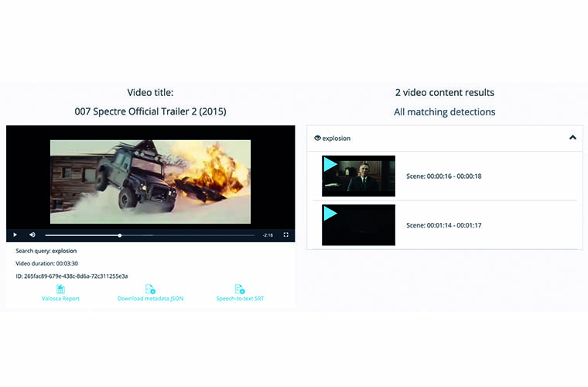The height and width of the screenshot is (387, 588).
Task: Click the explosion label in results panel
Action: [337, 139]
